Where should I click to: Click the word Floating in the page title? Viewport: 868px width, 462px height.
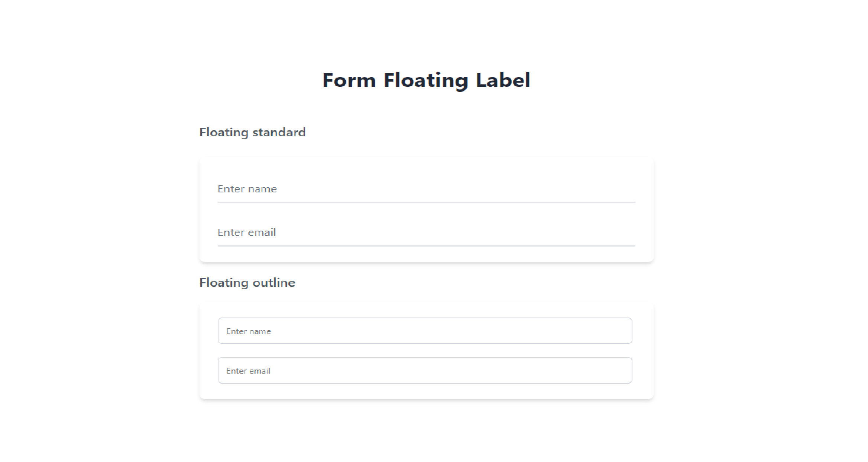point(426,80)
